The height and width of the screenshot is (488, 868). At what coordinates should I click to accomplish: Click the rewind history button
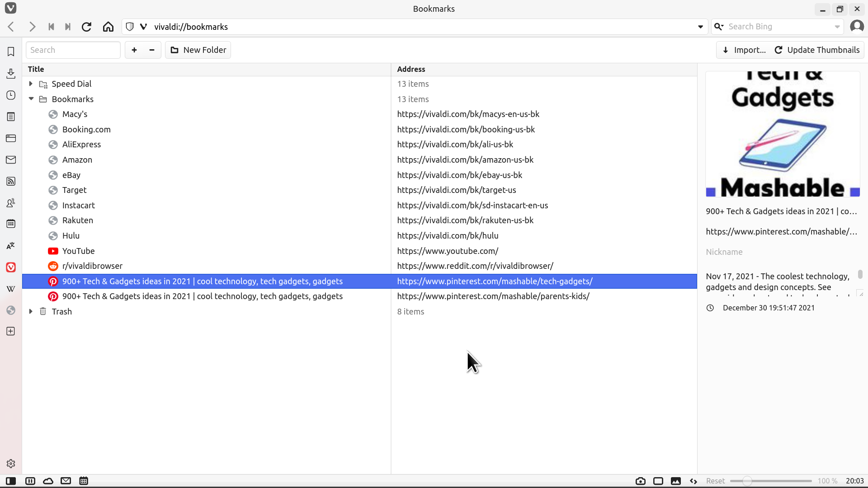pyautogui.click(x=51, y=27)
